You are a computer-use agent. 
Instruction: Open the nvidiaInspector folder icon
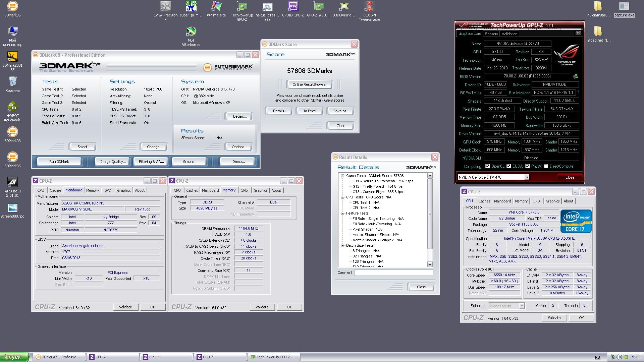(x=598, y=9)
